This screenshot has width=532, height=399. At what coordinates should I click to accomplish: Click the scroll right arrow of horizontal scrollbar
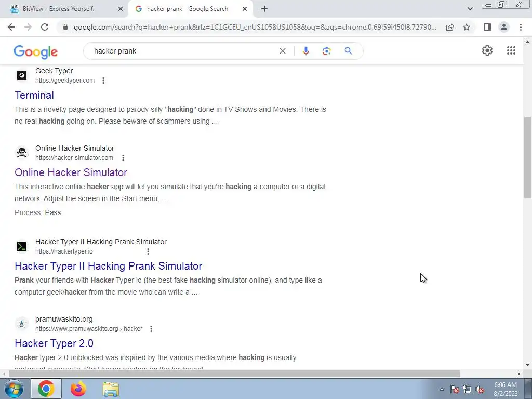tap(519, 374)
